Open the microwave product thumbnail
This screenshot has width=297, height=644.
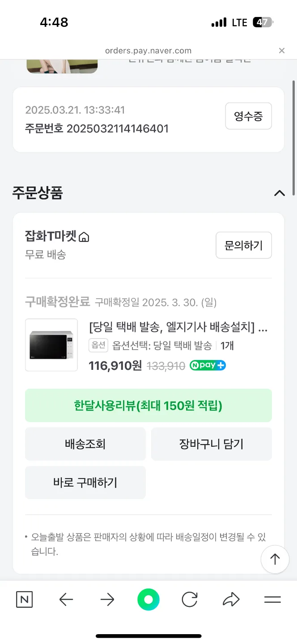point(51,345)
